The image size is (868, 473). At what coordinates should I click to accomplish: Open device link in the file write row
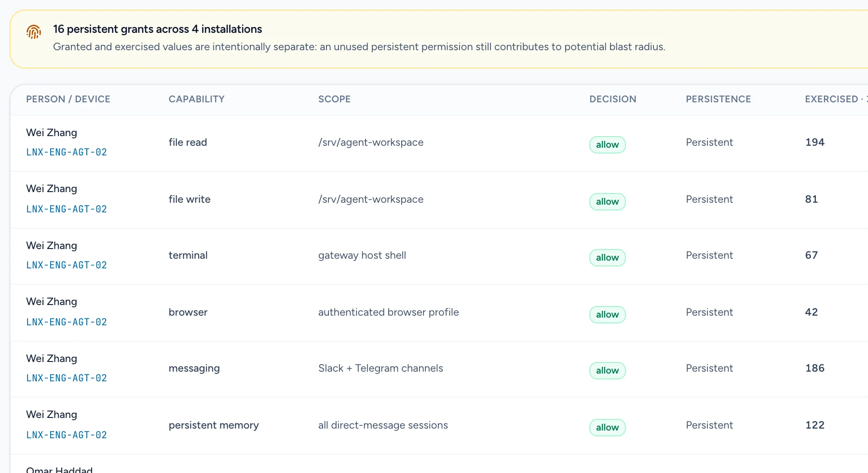67,209
